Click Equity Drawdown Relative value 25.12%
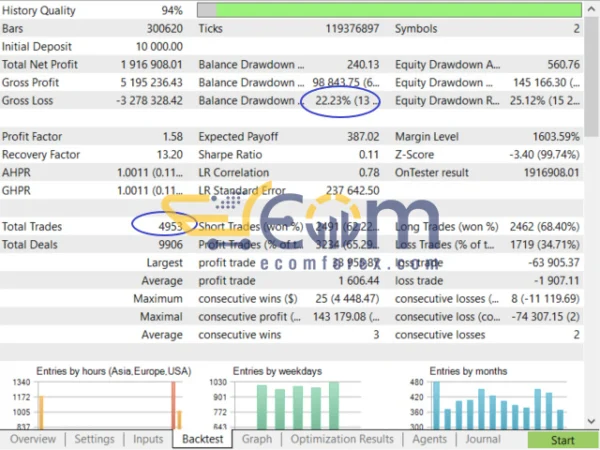Viewport: 600px width, 450px height. 545,100
